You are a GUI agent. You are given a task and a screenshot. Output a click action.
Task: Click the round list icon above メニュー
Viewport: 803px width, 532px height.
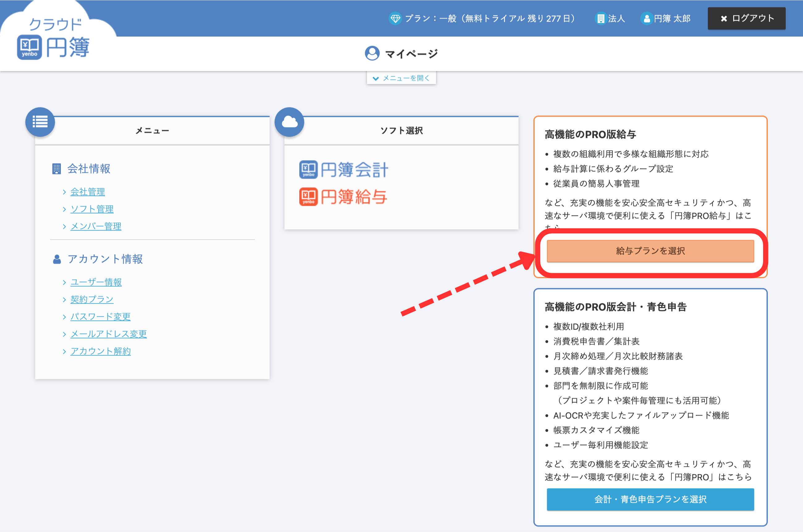tap(40, 122)
